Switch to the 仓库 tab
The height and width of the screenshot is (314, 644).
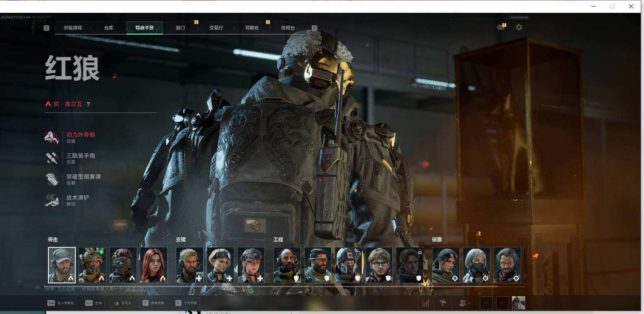click(x=108, y=28)
